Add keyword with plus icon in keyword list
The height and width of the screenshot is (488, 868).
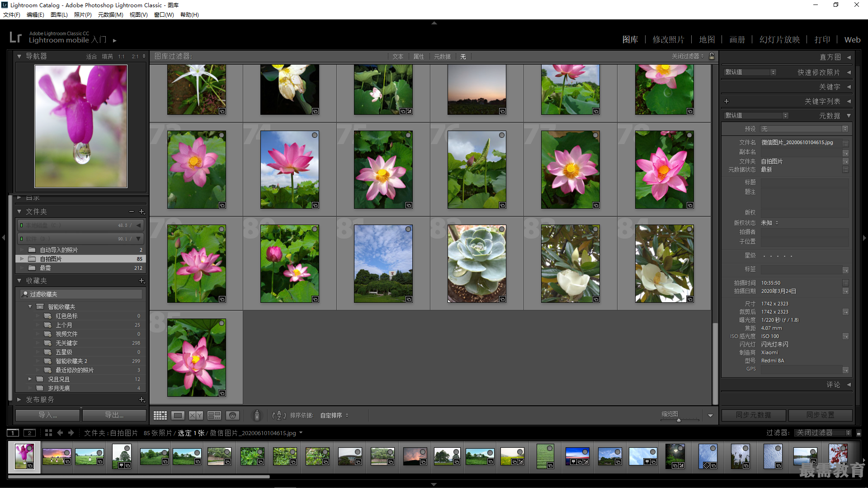click(726, 101)
